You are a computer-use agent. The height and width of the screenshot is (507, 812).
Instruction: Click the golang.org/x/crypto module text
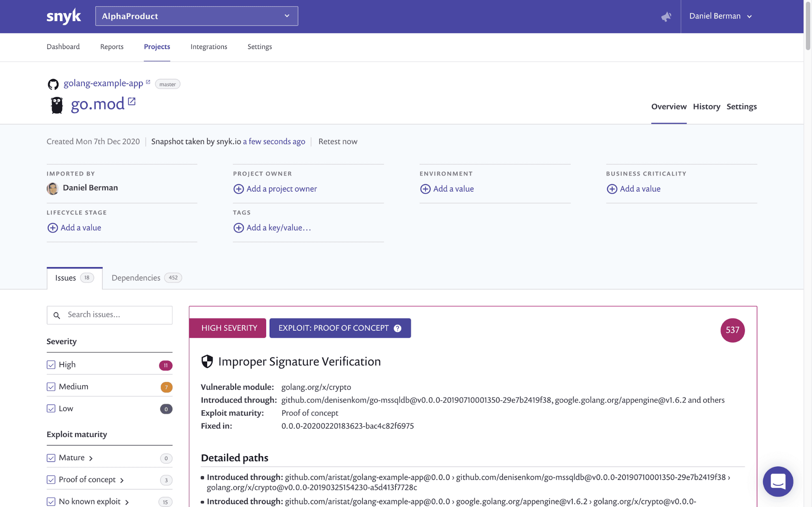click(316, 387)
